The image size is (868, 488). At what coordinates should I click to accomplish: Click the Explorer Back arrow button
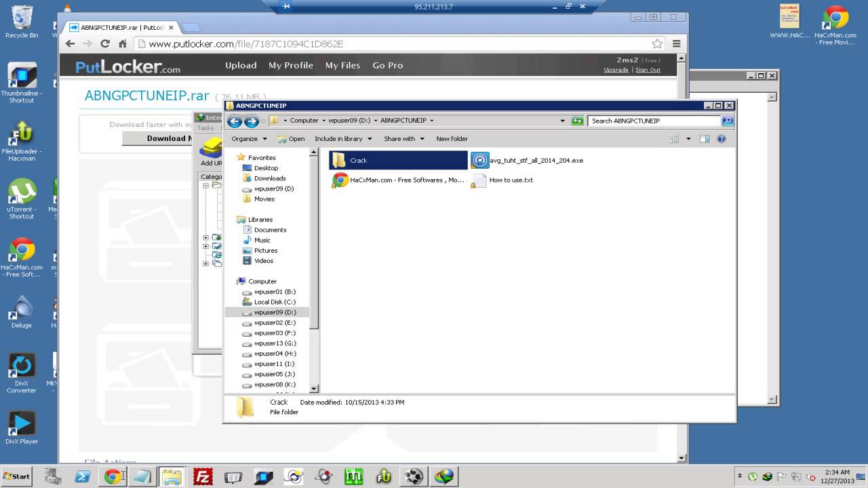[x=235, y=121]
